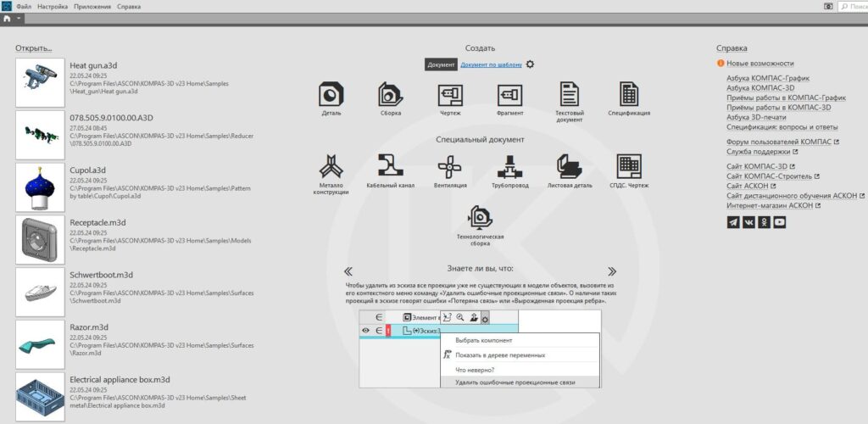Open ASCON VK page icon
The width and height of the screenshot is (868, 424).
point(748,222)
